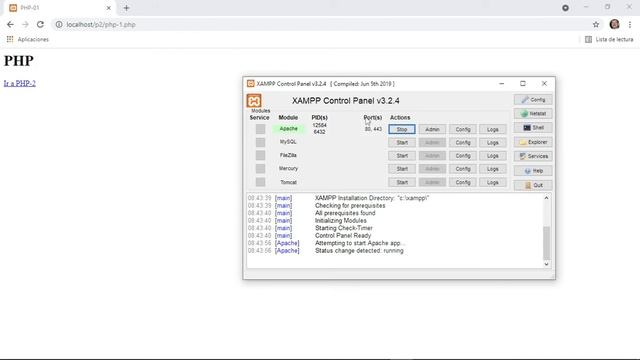Open Apache Admin page
640x360 pixels.
click(x=432, y=129)
